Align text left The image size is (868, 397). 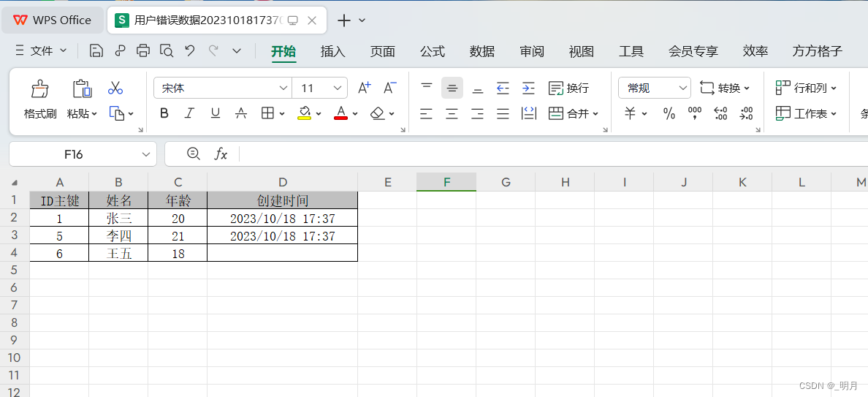tap(426, 113)
